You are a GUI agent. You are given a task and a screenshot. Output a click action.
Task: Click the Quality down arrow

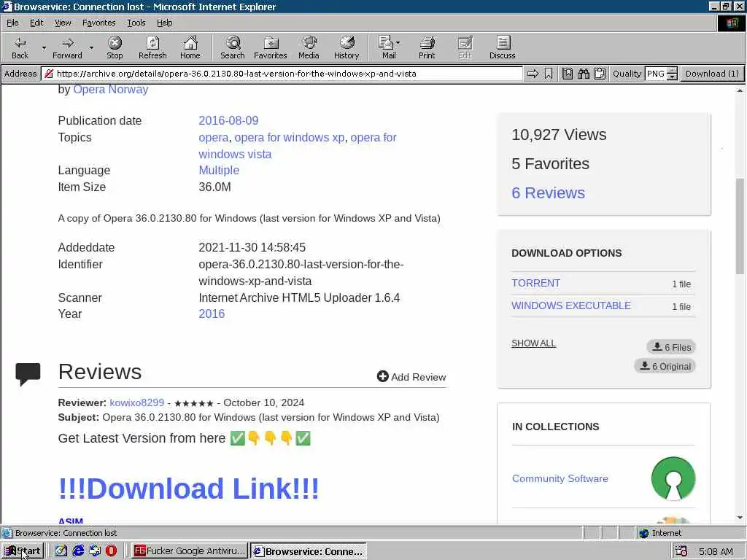pyautogui.click(x=672, y=77)
